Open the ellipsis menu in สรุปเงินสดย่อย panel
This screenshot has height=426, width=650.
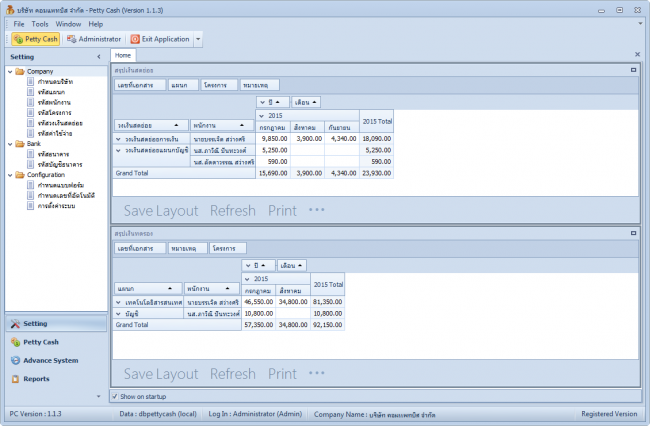coord(317,210)
